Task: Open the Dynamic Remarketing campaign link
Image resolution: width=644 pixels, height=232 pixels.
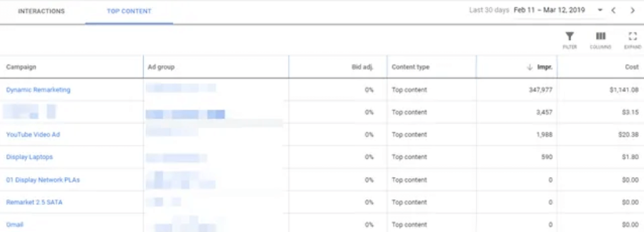Action: click(x=38, y=89)
